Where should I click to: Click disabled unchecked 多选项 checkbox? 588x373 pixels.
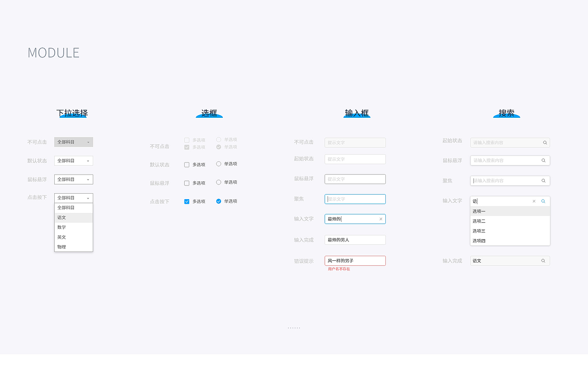coord(187,140)
